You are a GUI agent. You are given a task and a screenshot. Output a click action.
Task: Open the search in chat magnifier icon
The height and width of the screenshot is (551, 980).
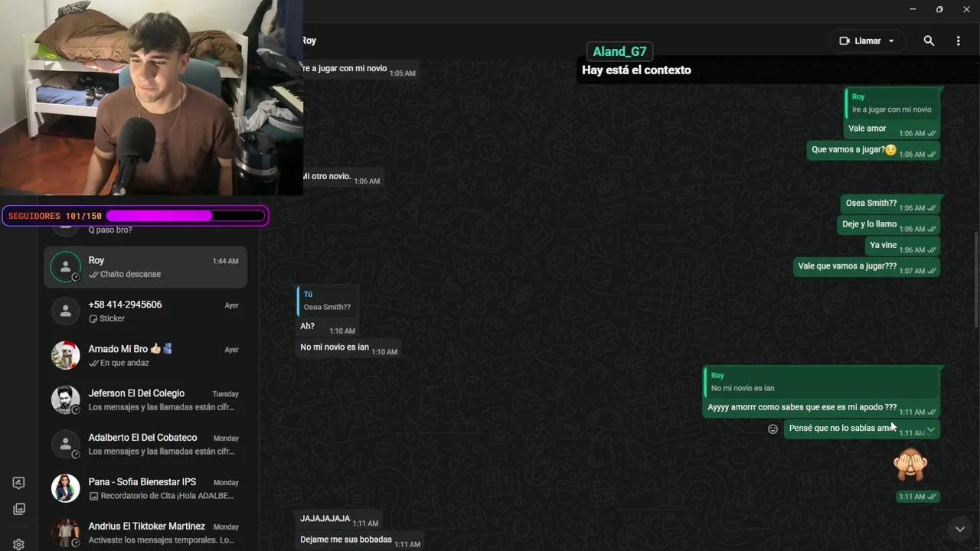point(929,41)
